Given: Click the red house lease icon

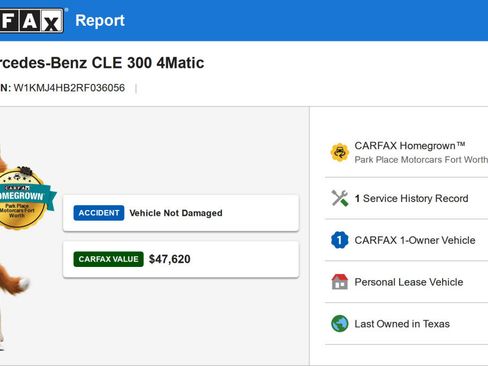Looking at the screenshot, I should 340,282.
